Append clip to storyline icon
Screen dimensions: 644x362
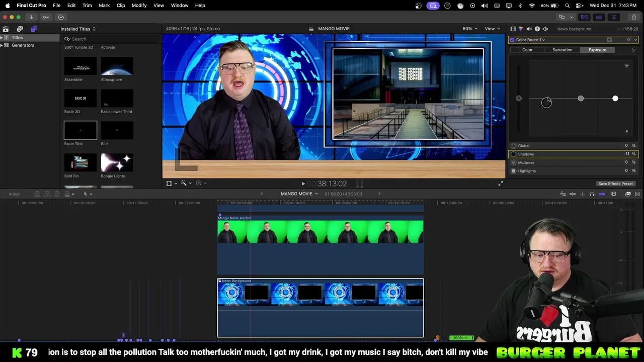(x=56, y=194)
